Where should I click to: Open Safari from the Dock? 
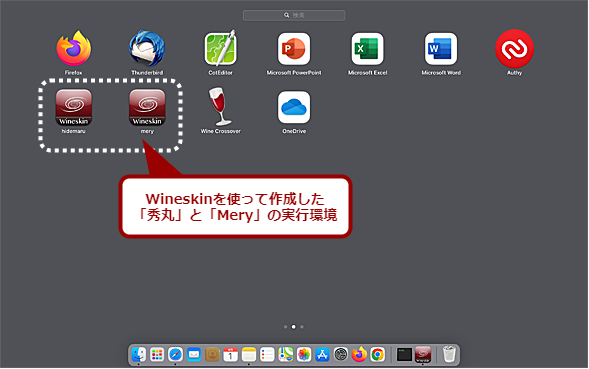coord(175,354)
